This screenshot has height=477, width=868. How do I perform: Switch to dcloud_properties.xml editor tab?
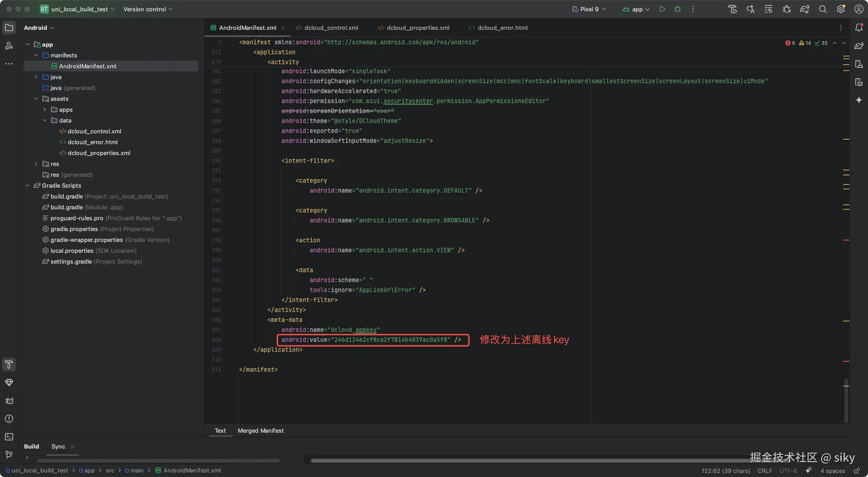click(x=418, y=28)
